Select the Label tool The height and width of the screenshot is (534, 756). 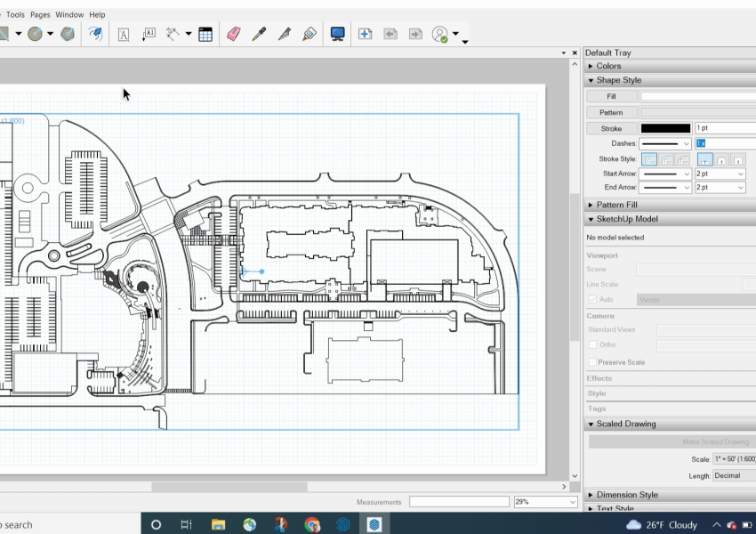pos(149,34)
